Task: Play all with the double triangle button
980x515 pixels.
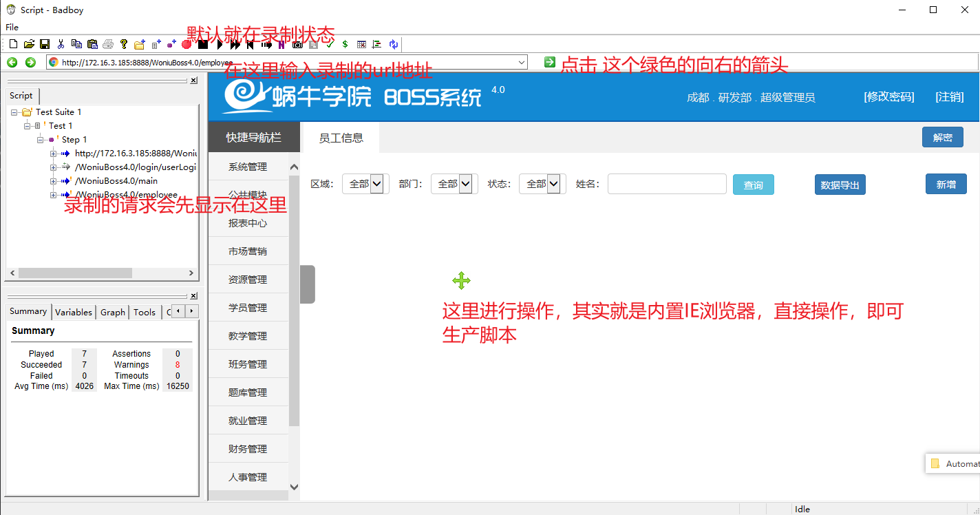Action: coord(235,45)
